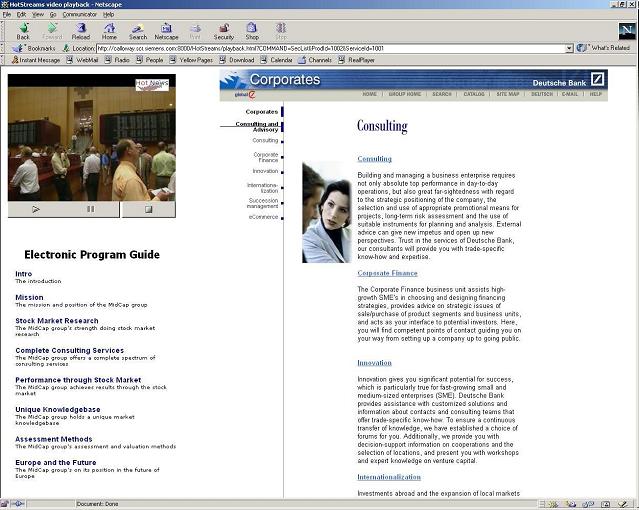Open the Bookmarks menu button
Viewport: 639px width, 510px height.
click(36, 48)
